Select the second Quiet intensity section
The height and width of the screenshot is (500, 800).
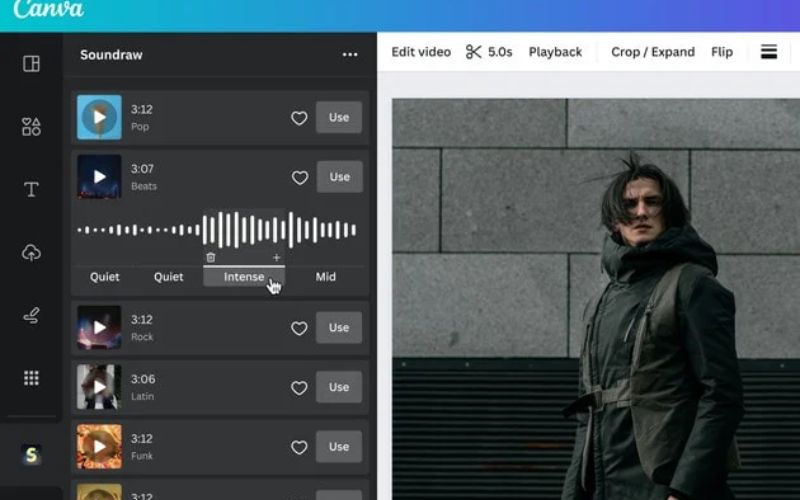pyautogui.click(x=168, y=277)
